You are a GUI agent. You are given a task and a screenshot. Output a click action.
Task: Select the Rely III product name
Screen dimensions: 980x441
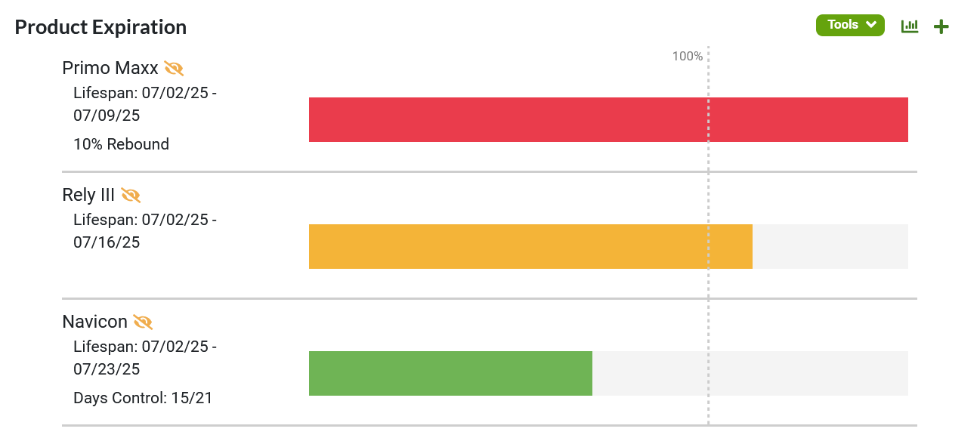click(x=88, y=195)
